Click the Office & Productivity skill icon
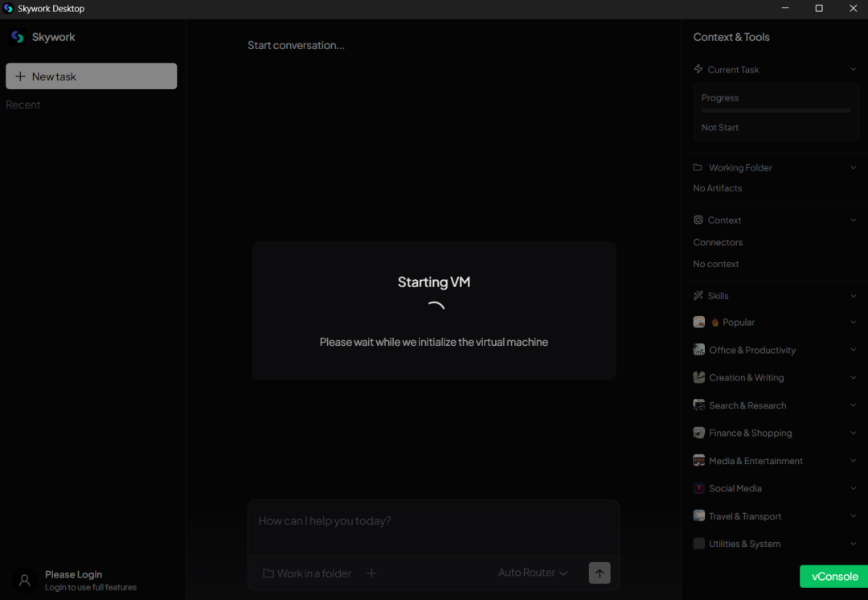The image size is (868, 600). click(x=699, y=350)
